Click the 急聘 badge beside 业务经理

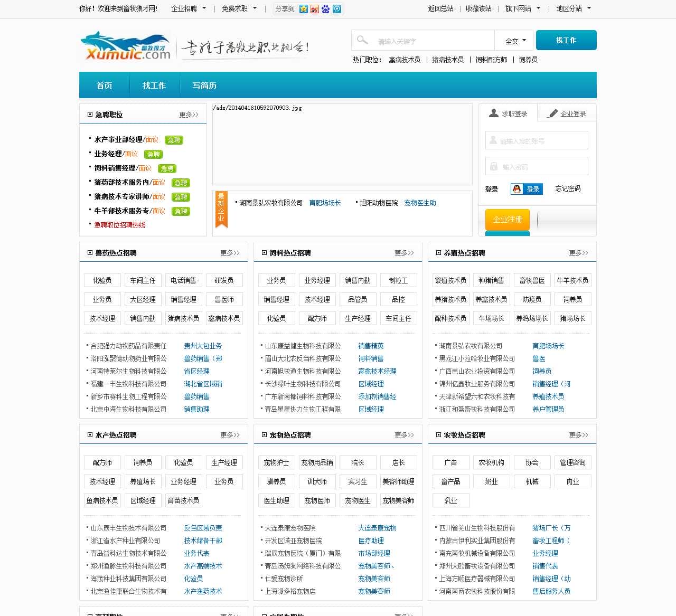pos(153,154)
